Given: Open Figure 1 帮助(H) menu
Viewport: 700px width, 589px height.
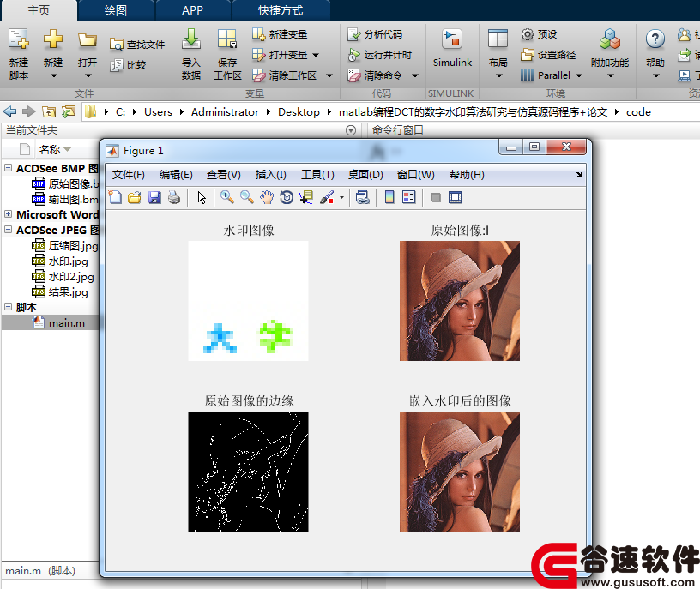Looking at the screenshot, I should coord(467,175).
